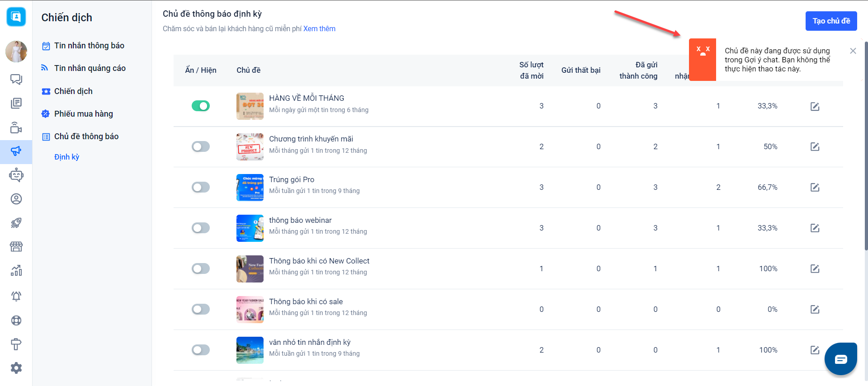
Task: Open the floating chat support bubble
Action: (x=840, y=359)
